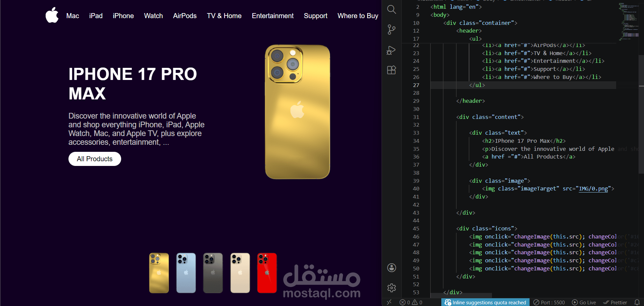The height and width of the screenshot is (306, 644).
Task: Click the large gold iPhone product image
Action: 297,112
